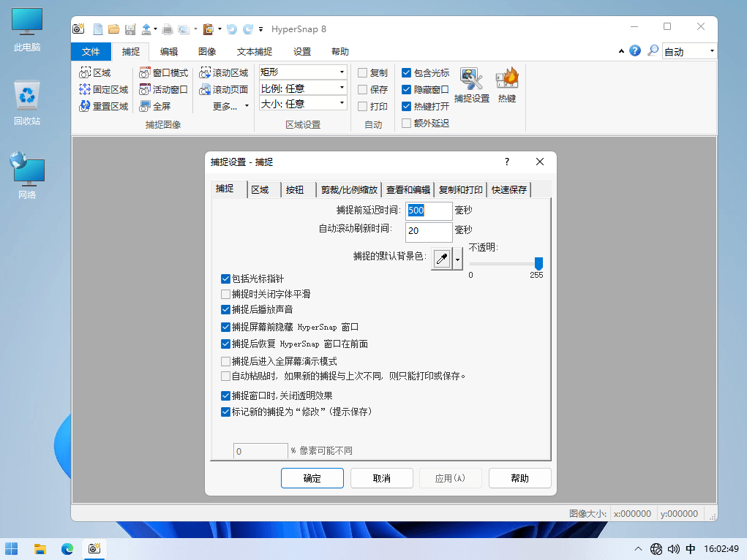
Task: Open 捕捉设置 capture settings icon
Action: 472,86
